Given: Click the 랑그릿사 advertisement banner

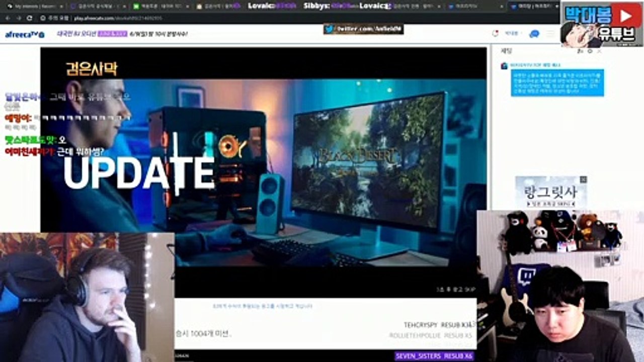Looking at the screenshot, I should click(x=551, y=193).
